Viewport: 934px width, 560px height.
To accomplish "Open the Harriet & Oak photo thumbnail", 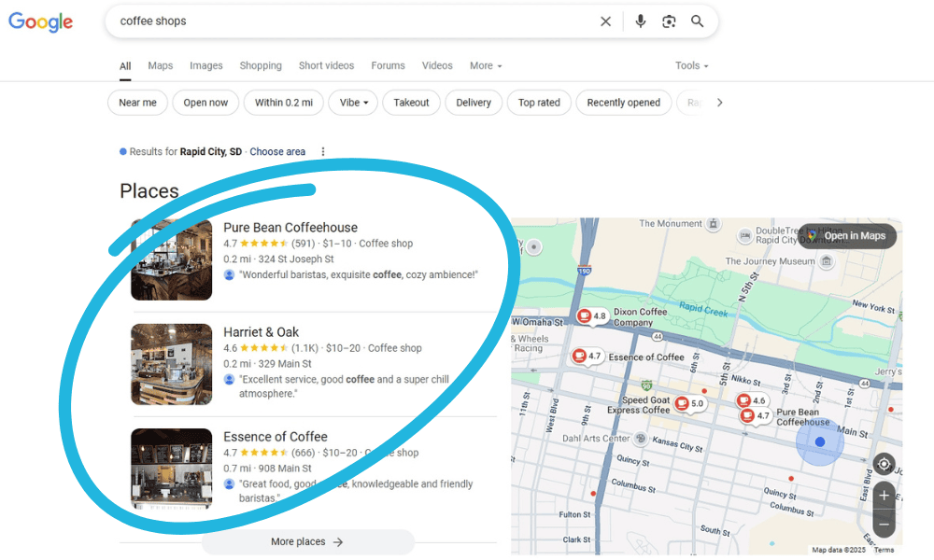I will click(172, 364).
